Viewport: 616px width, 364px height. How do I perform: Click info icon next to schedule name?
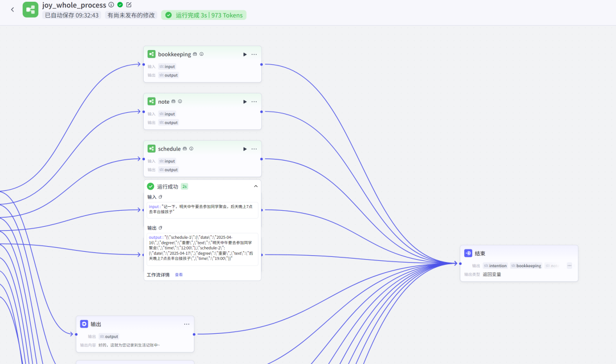click(191, 149)
